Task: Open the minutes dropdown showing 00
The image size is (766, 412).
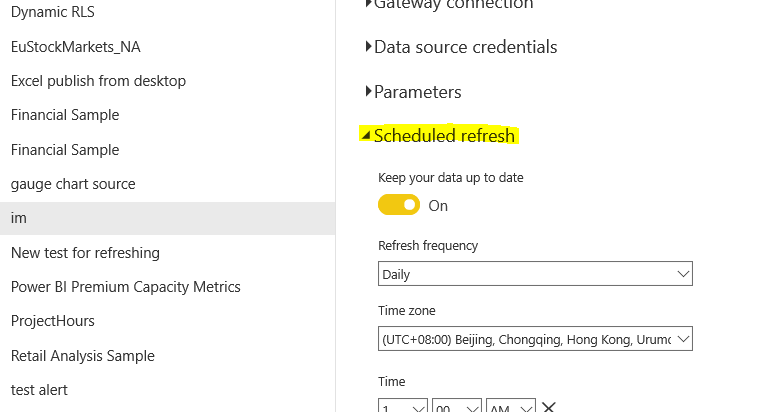Action: (x=457, y=406)
